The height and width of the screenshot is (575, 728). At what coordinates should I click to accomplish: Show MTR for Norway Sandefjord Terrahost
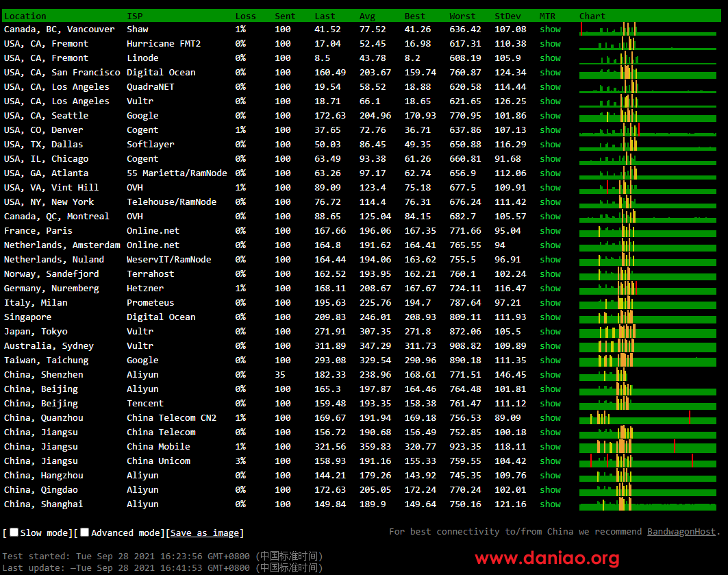550,274
